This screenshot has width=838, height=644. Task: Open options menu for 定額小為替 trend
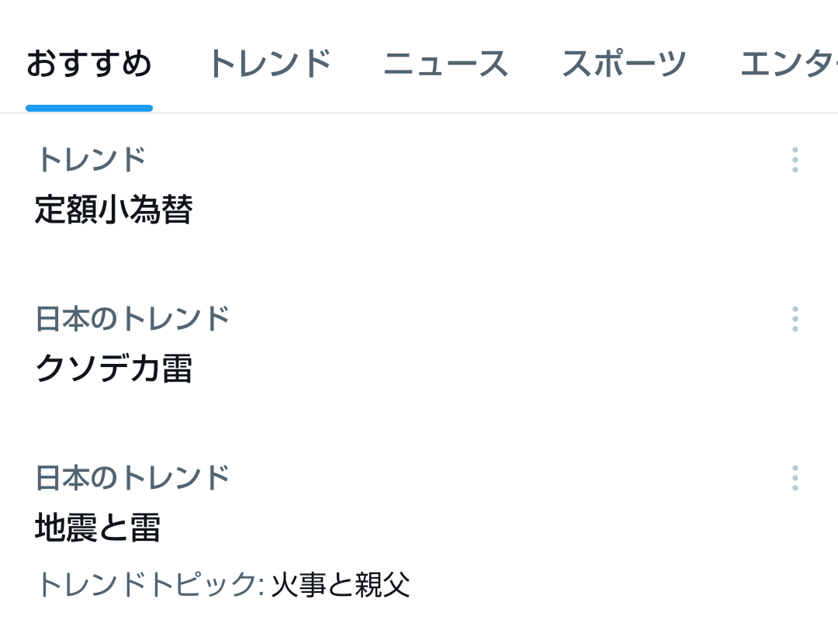point(795,160)
